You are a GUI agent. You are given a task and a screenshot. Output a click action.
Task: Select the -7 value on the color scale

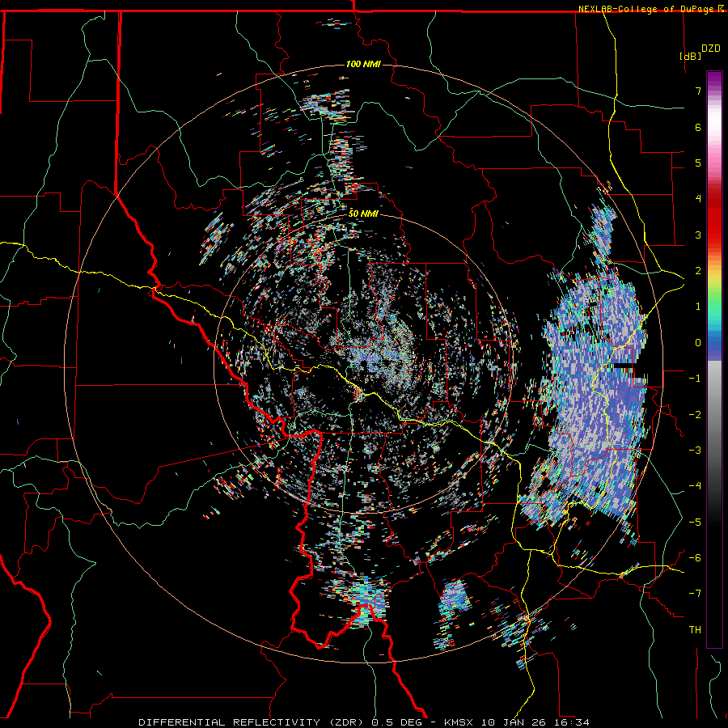click(695, 594)
